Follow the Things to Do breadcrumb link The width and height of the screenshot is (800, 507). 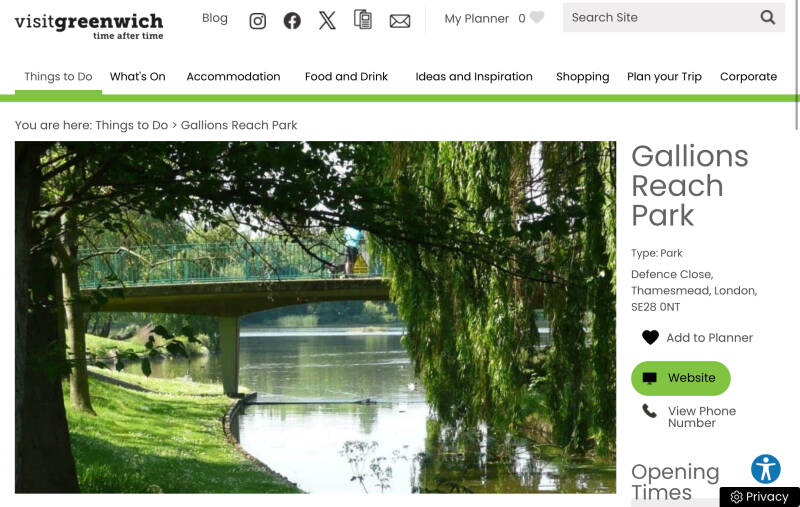(132, 125)
